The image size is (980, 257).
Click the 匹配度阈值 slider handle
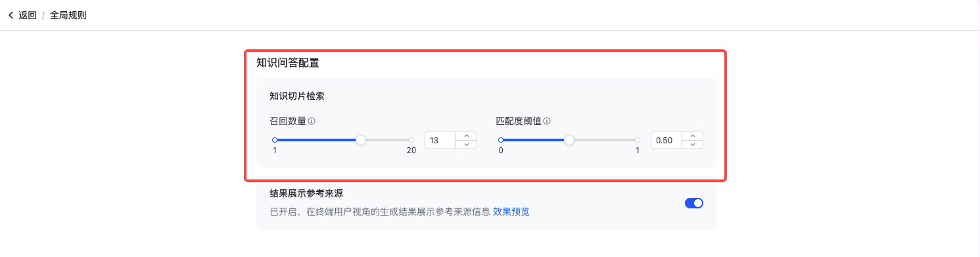(569, 140)
